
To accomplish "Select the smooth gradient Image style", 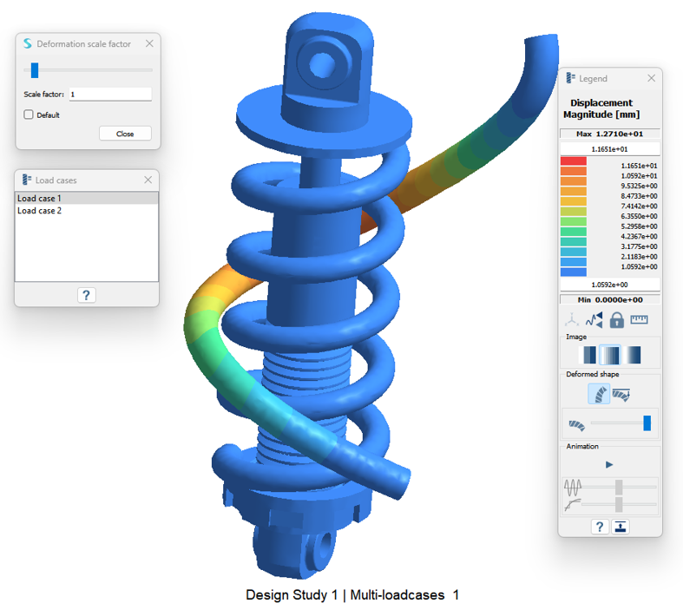I will tap(633, 355).
